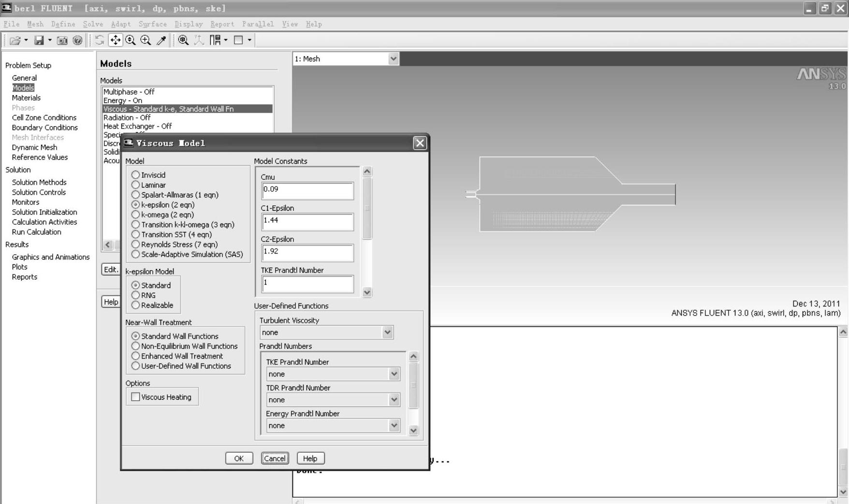
Task: Click Model Constants scrollbar thumb
Action: coord(367,208)
